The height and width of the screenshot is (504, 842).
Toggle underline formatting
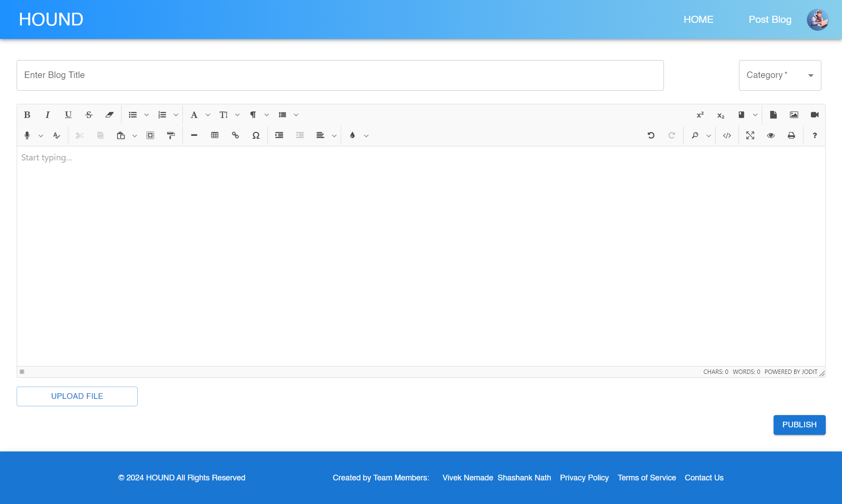click(68, 115)
